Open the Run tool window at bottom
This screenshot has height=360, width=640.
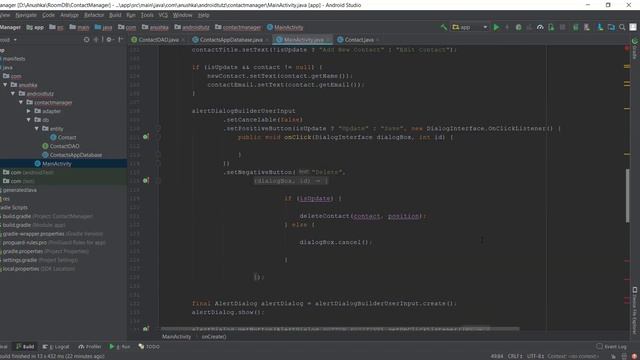[x=120, y=347]
